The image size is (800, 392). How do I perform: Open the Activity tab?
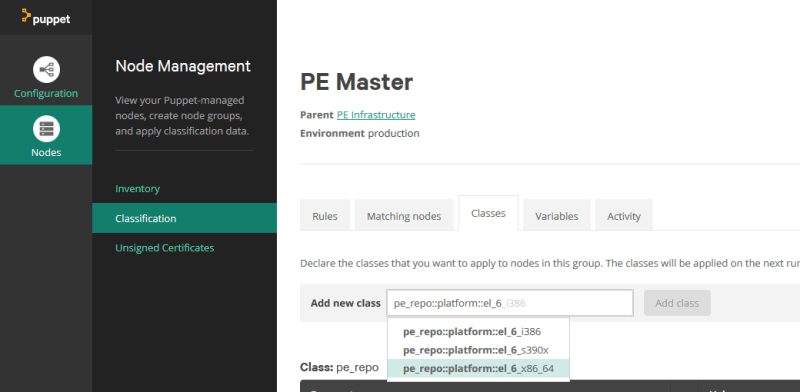click(x=623, y=215)
